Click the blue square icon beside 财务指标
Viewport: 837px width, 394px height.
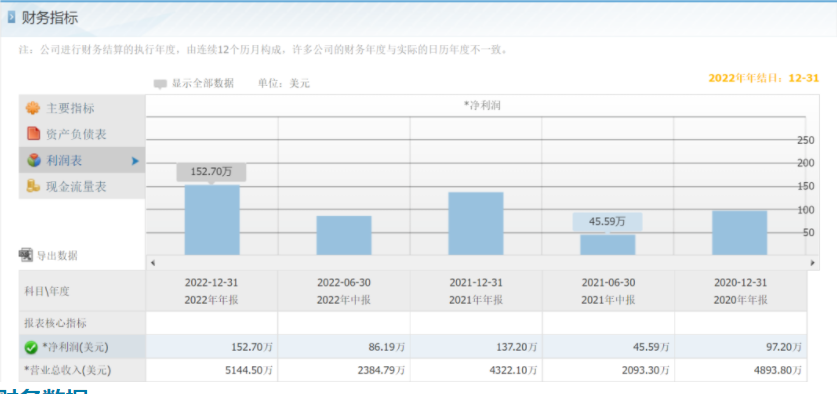click(11, 18)
